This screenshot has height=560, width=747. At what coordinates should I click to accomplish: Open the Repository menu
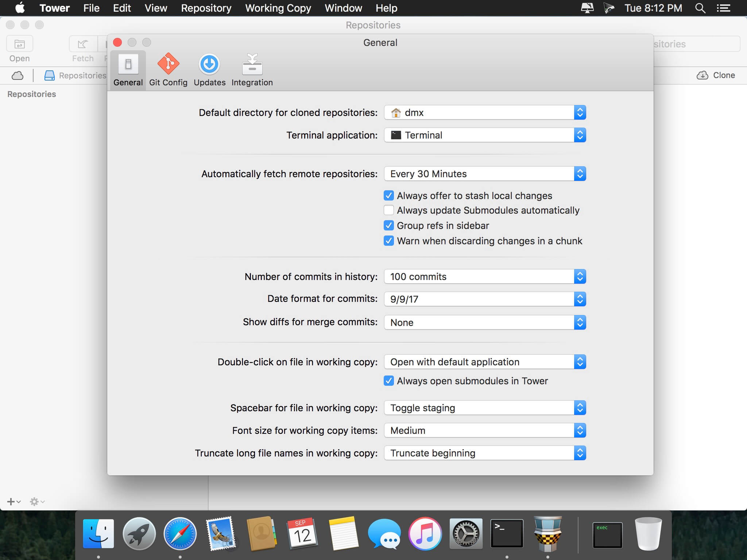coord(206,8)
